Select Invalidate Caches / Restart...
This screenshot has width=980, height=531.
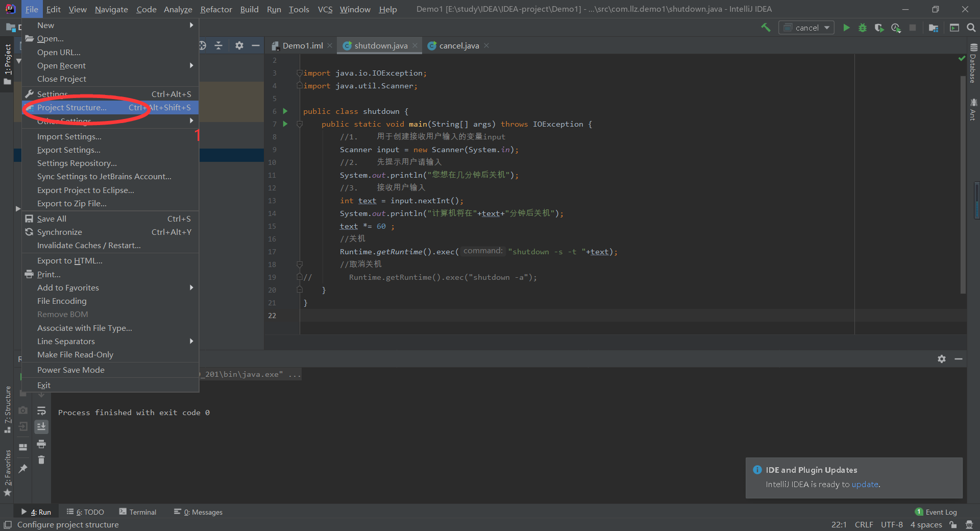(110, 245)
